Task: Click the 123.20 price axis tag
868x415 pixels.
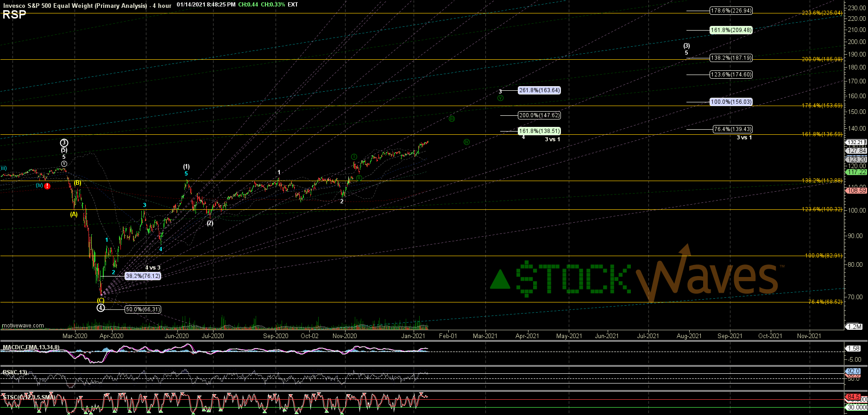Action: (856, 159)
